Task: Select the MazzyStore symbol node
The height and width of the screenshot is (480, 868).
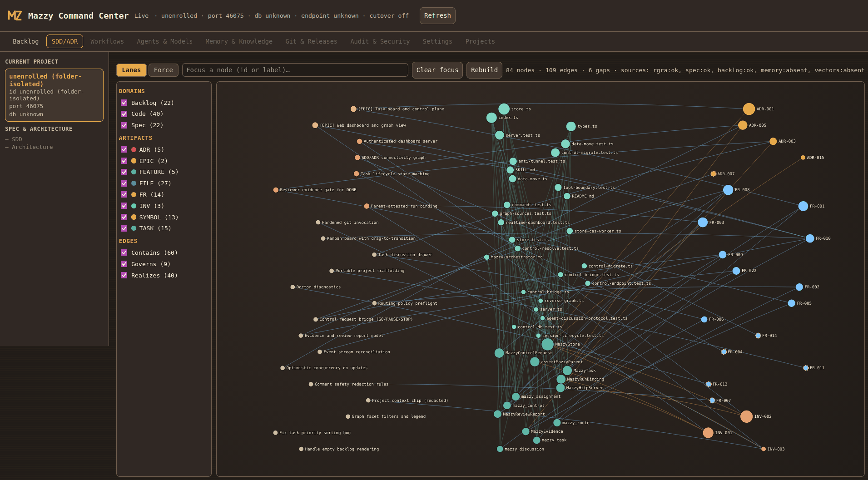Action: point(548,344)
